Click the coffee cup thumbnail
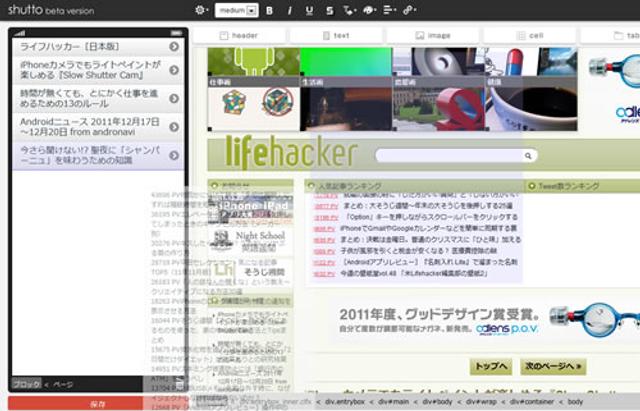The image size is (640, 411). [x=531, y=108]
